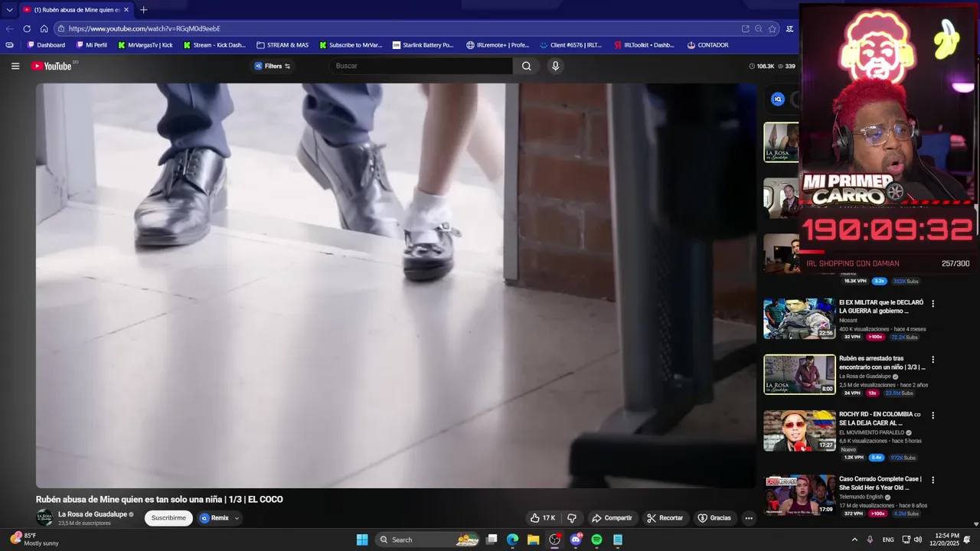Close the Rubén abusa de Mine tab

coord(127,10)
